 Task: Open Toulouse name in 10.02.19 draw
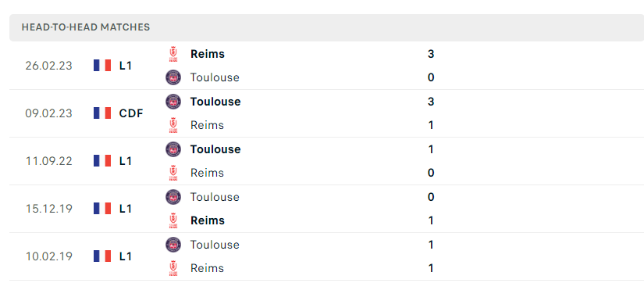click(215, 245)
